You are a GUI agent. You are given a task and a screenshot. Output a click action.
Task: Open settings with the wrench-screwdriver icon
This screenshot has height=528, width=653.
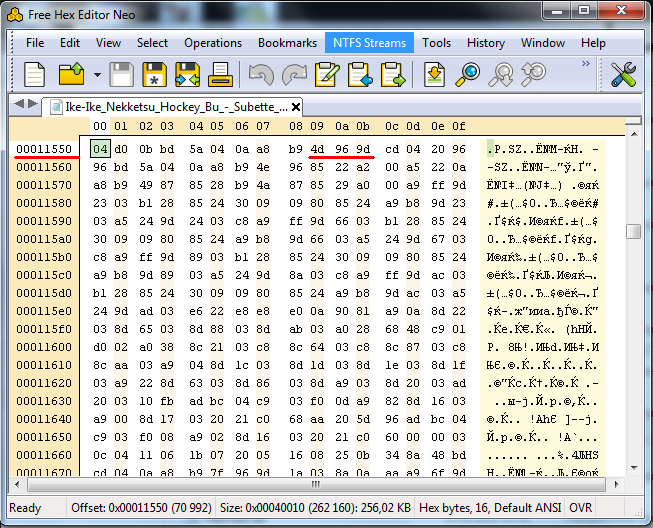[623, 75]
